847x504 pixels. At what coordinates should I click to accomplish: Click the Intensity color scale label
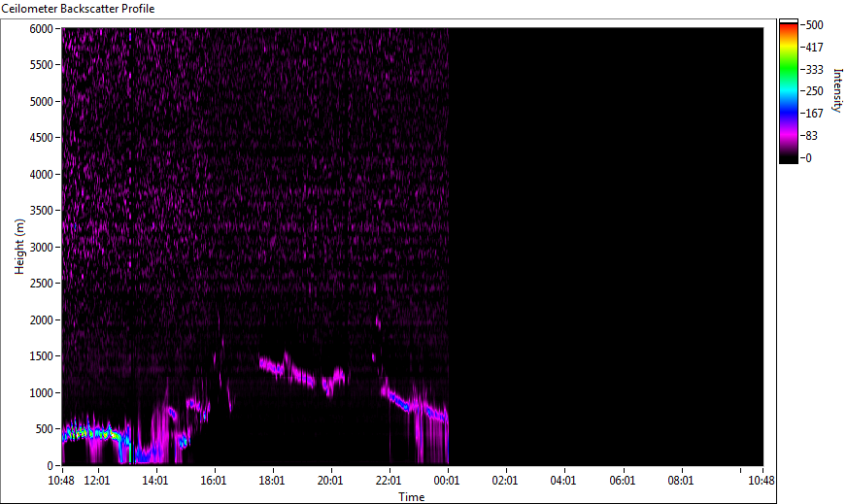837,90
